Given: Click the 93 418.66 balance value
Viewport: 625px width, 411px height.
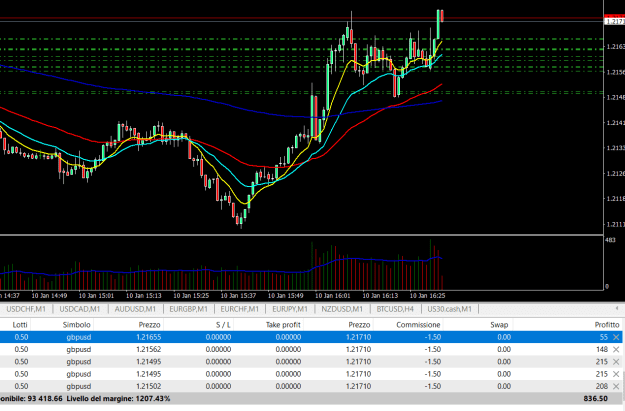Looking at the screenshot, I should [x=45, y=399].
